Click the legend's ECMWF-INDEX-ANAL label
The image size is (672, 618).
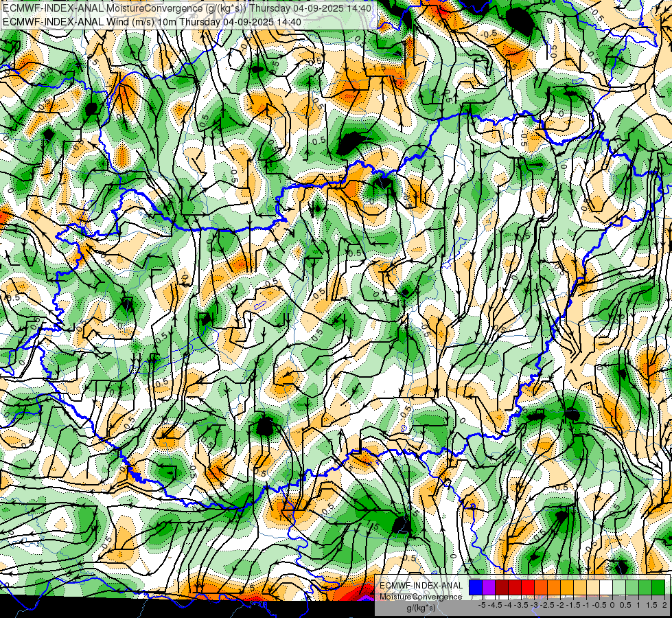pos(421,586)
